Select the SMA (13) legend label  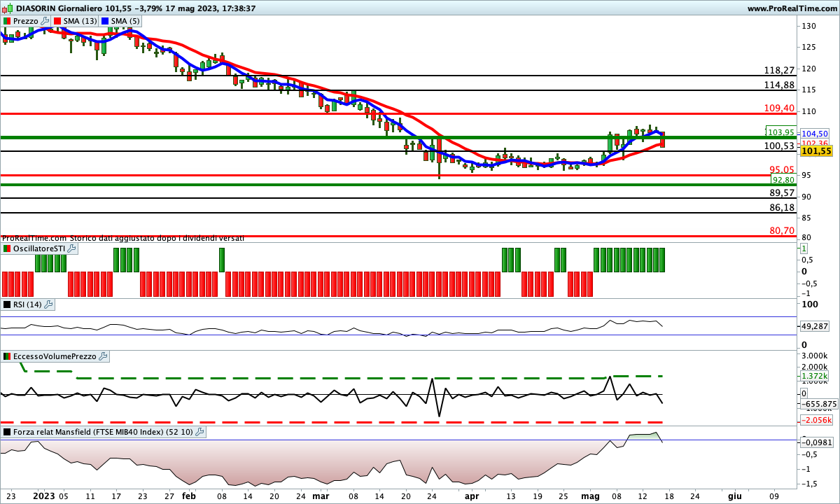(x=80, y=21)
